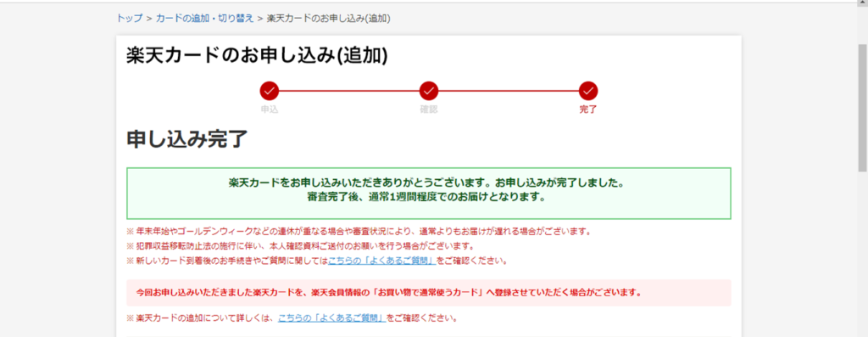Click the 完了 step label
The height and width of the screenshot is (337, 868).
click(x=588, y=110)
